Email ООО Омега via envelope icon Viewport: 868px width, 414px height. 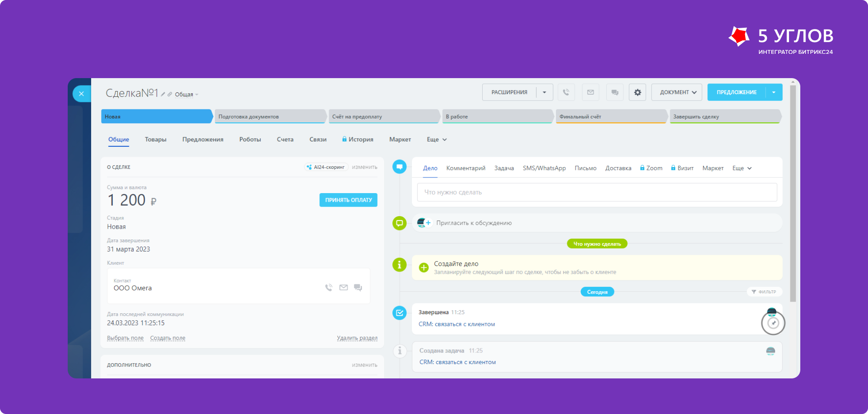click(x=343, y=287)
